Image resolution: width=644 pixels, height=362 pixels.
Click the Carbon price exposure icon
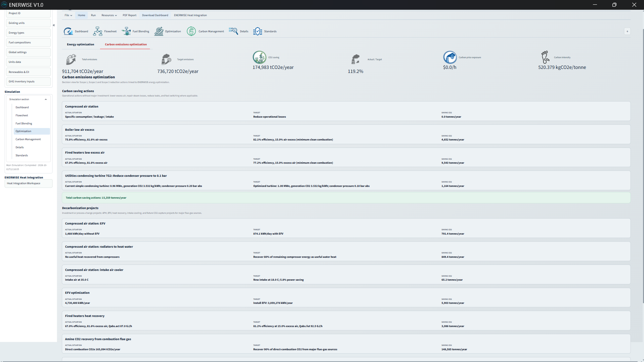click(450, 57)
